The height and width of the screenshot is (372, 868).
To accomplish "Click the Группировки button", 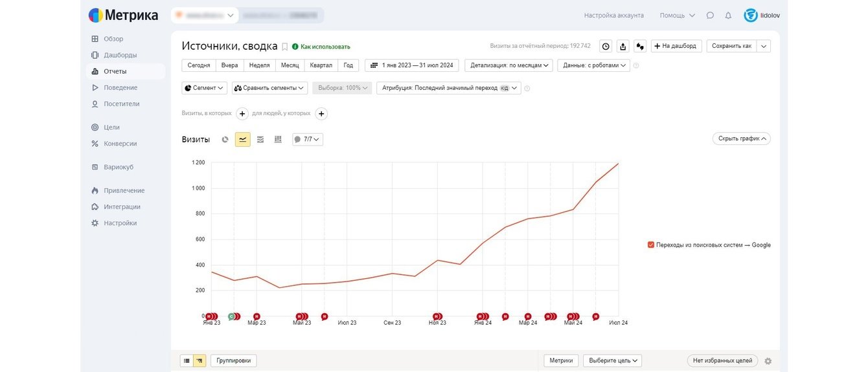I will 234,360.
